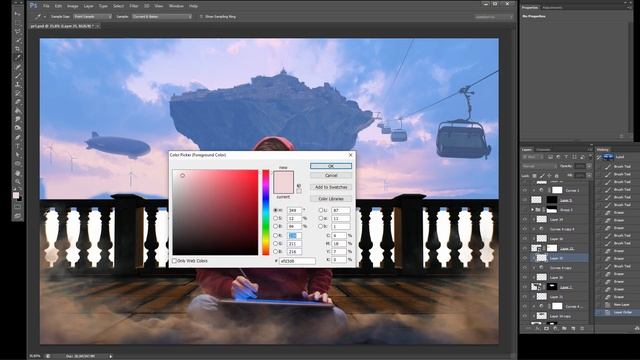Image resolution: width=640 pixels, height=360 pixels.
Task: Click Cancel in the Color Picker
Action: [331, 176]
